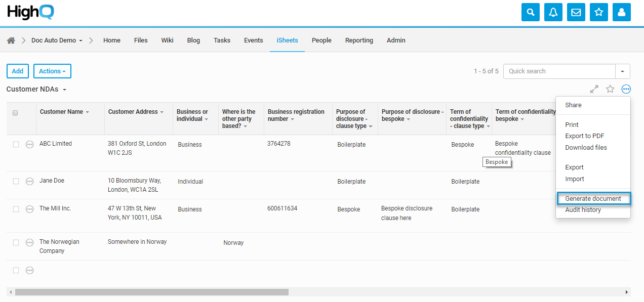Click the search magnifier icon in header
644x302 pixels.
(531, 12)
